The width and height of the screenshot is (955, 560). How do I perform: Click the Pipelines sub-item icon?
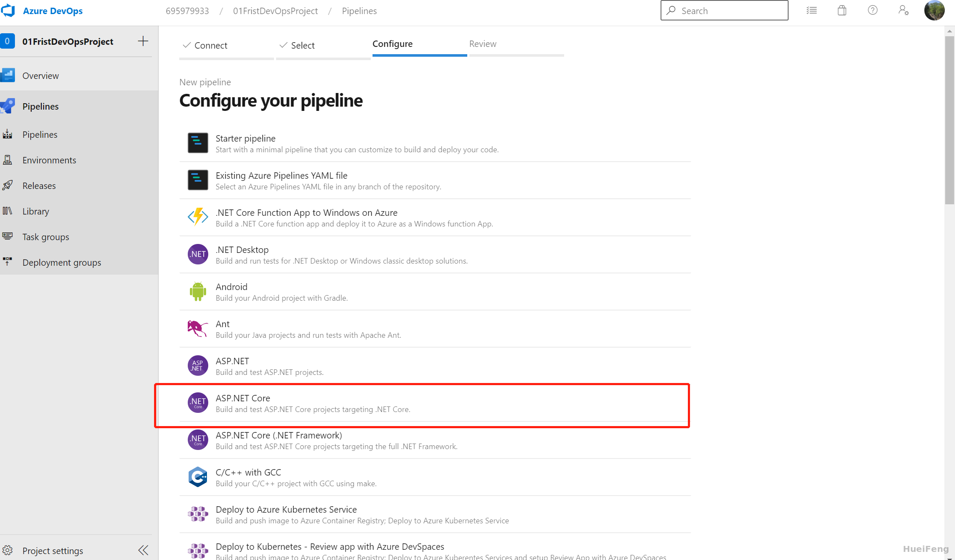tap(8, 134)
